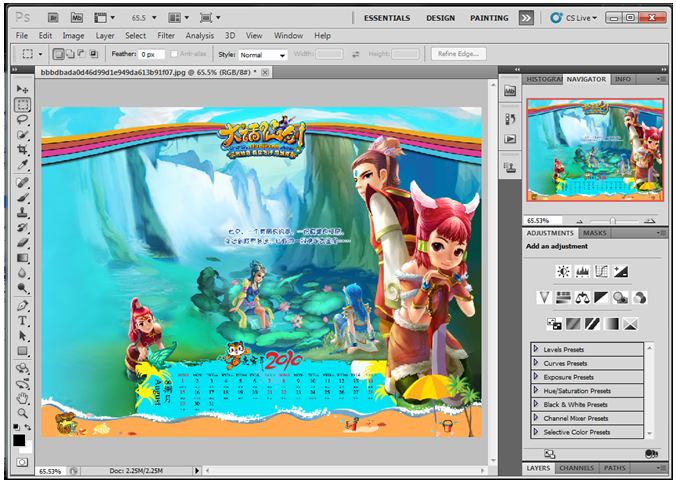The image size is (676, 484).
Task: Pick the Eyedropper tool
Action: tap(22, 164)
